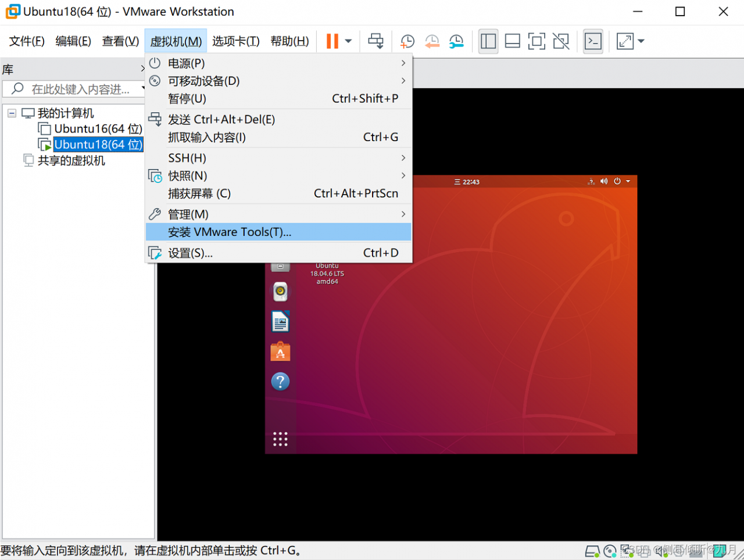Expand the 快照(N) submenu arrow
This screenshot has height=560, width=744.
click(403, 175)
